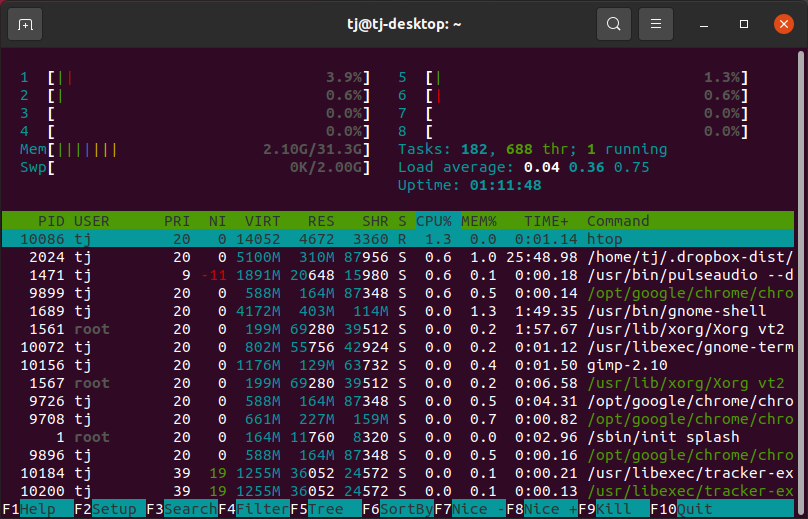Click the CPU 6 meter bar
The height and width of the screenshot is (519, 808).
click(x=573, y=95)
